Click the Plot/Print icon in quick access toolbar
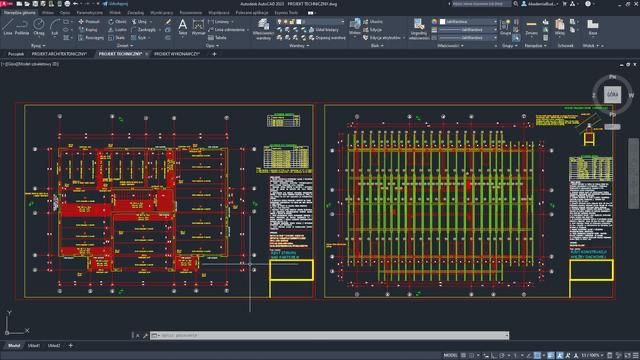This screenshot has height=360, width=640. click(67, 4)
